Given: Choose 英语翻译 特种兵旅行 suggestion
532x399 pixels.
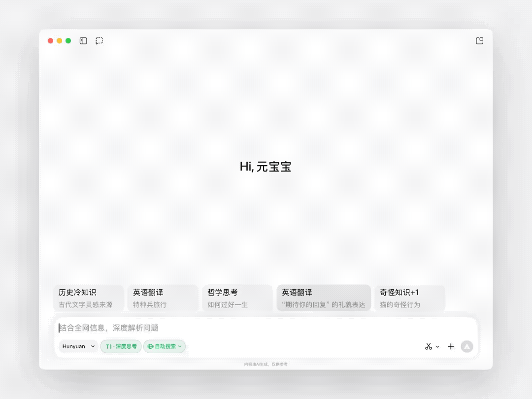Looking at the screenshot, I should (163, 298).
